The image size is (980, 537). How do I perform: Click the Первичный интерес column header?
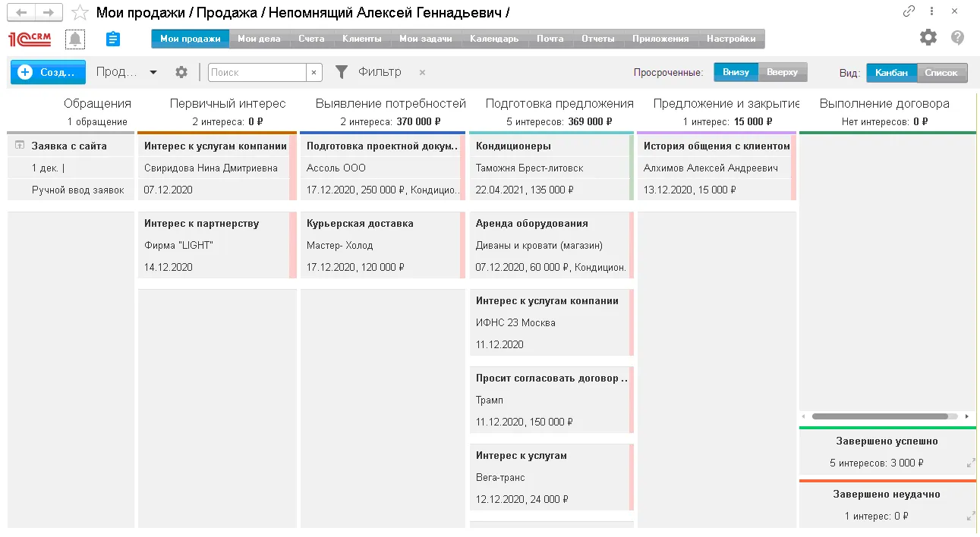click(x=228, y=103)
